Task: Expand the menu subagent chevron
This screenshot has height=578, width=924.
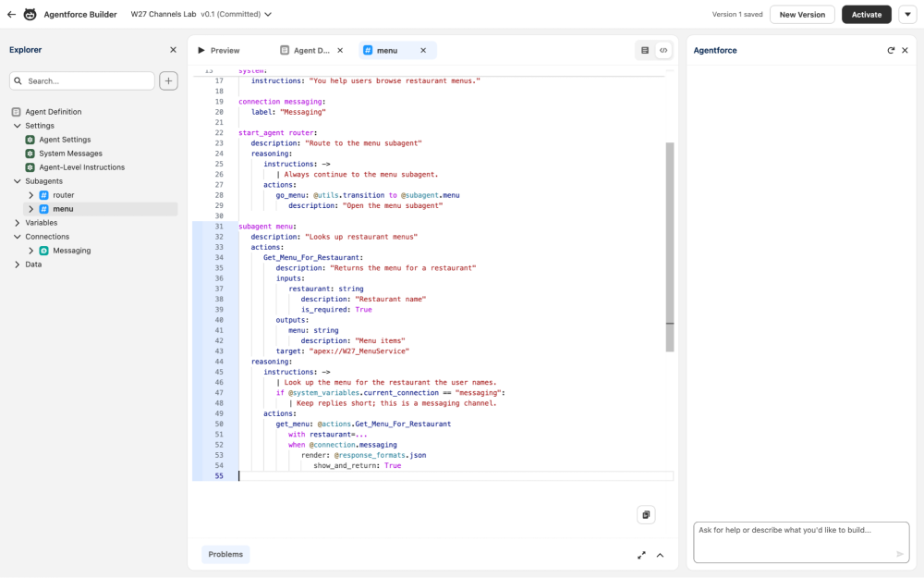Action: coord(31,209)
